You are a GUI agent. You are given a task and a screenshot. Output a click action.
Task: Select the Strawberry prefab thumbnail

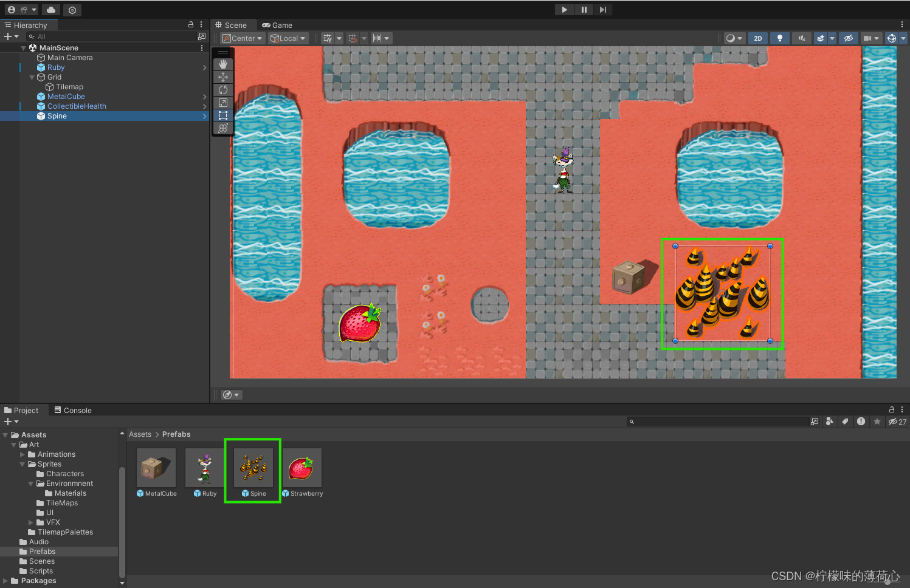(x=302, y=468)
